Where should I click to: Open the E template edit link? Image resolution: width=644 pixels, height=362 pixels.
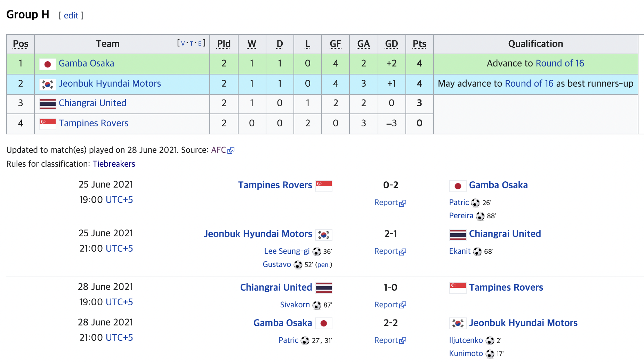pos(200,44)
